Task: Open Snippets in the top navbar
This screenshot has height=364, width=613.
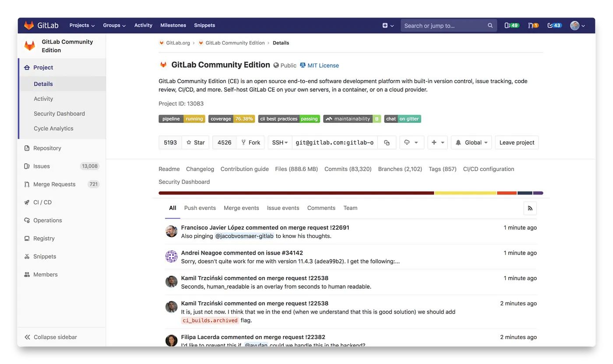Action: coord(204,25)
